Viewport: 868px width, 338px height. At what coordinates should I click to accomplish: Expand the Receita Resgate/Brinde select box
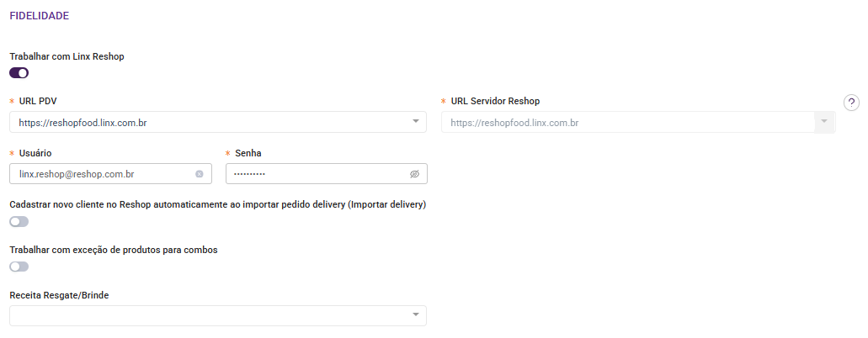coord(210,315)
